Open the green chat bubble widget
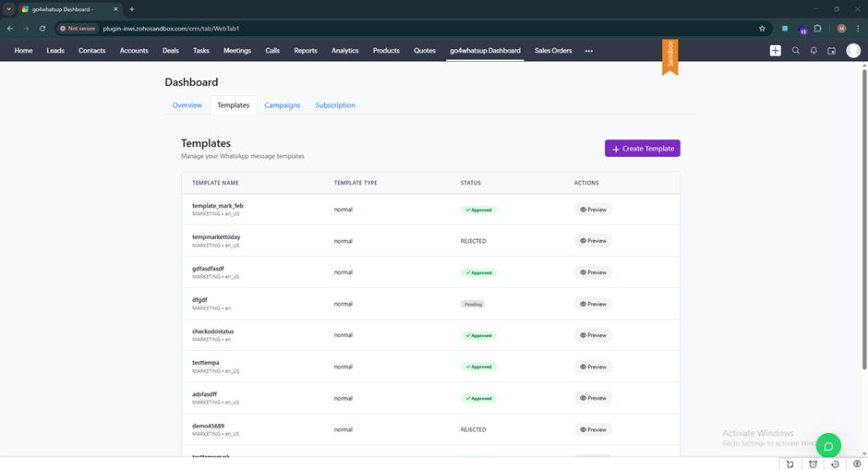 828,446
